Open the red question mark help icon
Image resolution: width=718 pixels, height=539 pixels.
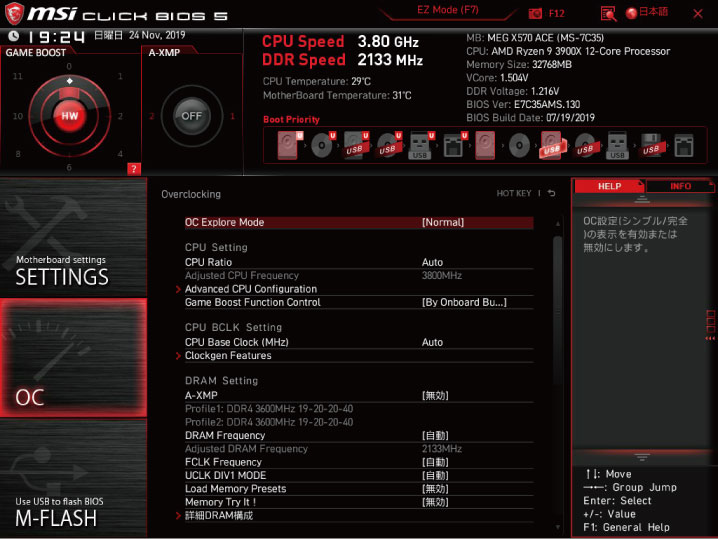click(134, 169)
